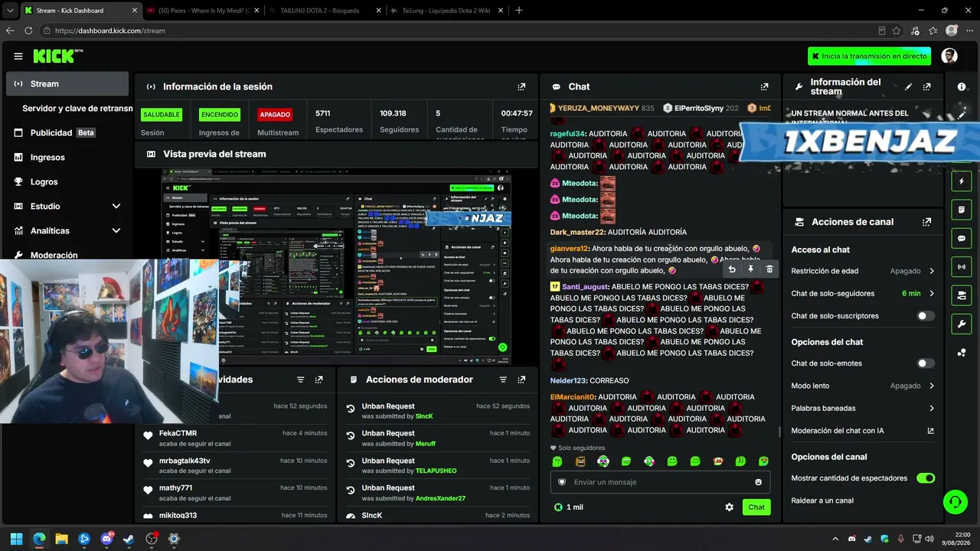
Task: Click Raidear a un canal
Action: (x=822, y=500)
